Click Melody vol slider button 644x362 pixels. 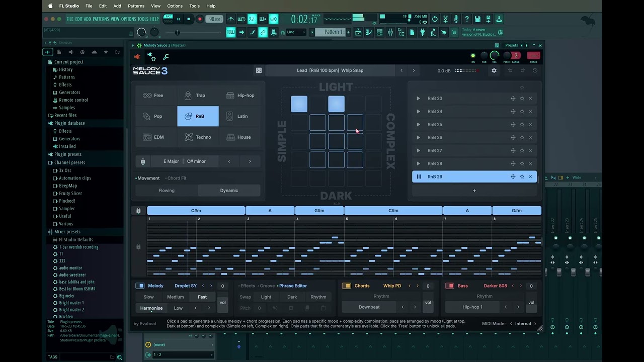222,302
